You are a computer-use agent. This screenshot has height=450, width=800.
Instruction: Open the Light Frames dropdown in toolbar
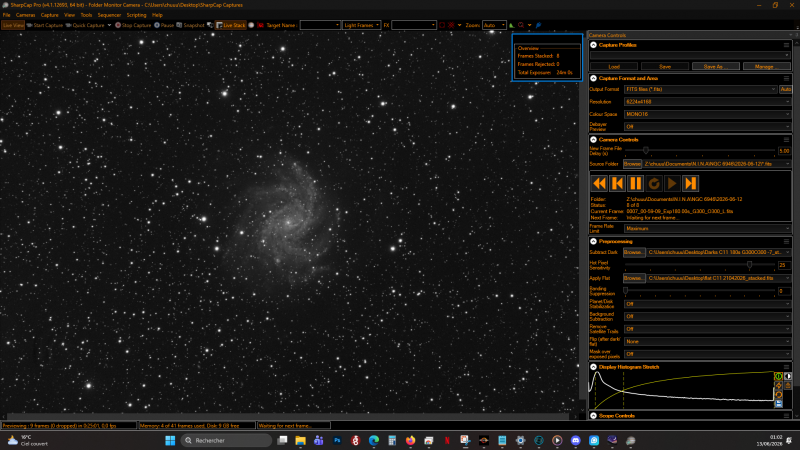[x=362, y=25]
